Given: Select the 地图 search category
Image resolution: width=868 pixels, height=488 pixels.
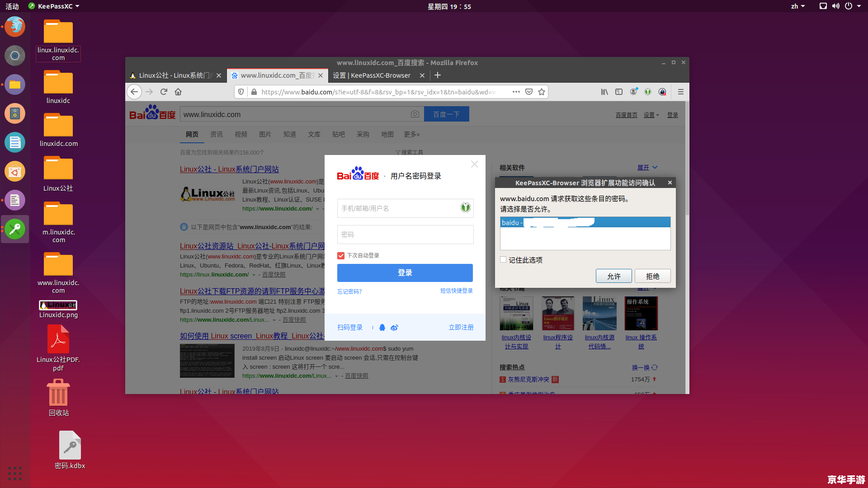Looking at the screenshot, I should point(387,134).
